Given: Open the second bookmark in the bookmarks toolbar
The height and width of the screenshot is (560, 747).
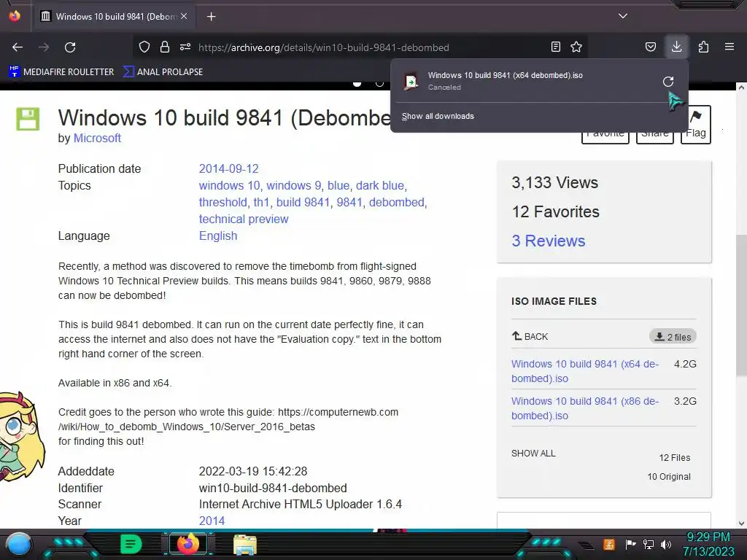Looking at the screenshot, I should point(163,72).
